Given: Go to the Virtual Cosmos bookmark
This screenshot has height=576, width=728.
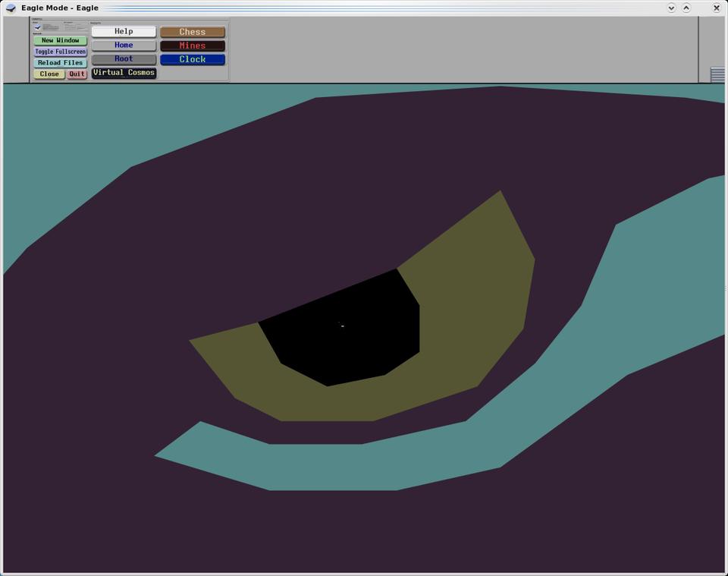Looking at the screenshot, I should click(x=124, y=73).
